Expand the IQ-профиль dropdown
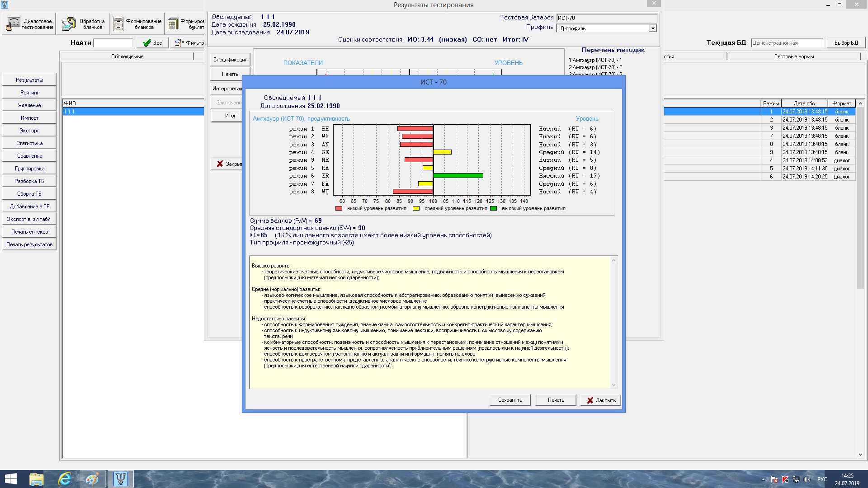The width and height of the screenshot is (868, 488). click(x=652, y=28)
